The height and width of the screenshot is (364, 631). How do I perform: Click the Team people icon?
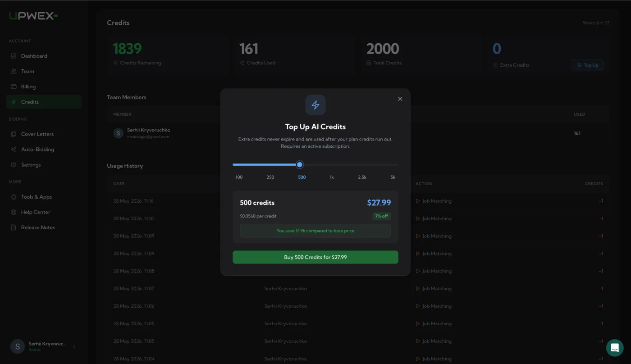(x=14, y=71)
